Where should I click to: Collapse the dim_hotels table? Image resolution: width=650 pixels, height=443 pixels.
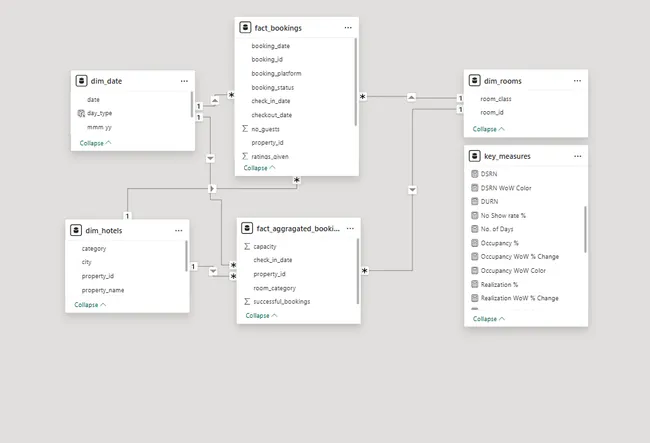[90, 305]
